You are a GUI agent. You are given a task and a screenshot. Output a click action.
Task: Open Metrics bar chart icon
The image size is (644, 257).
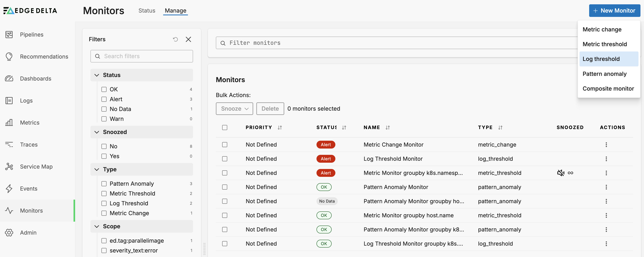click(x=9, y=122)
